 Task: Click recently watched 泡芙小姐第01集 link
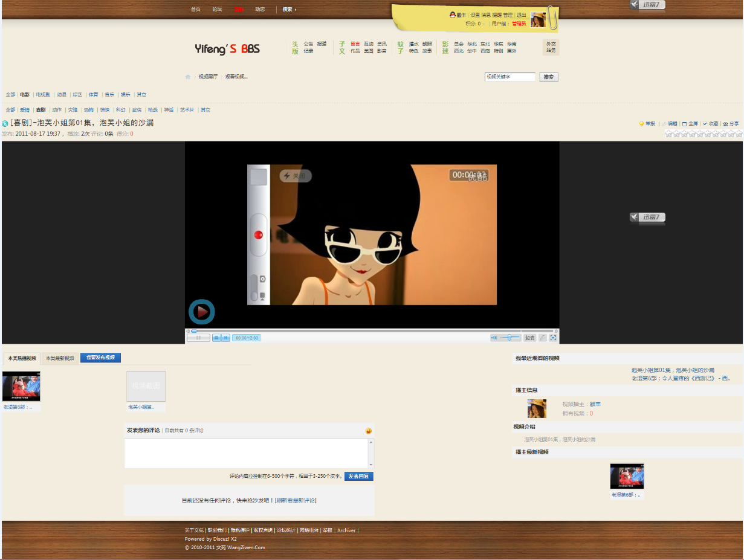point(673,370)
